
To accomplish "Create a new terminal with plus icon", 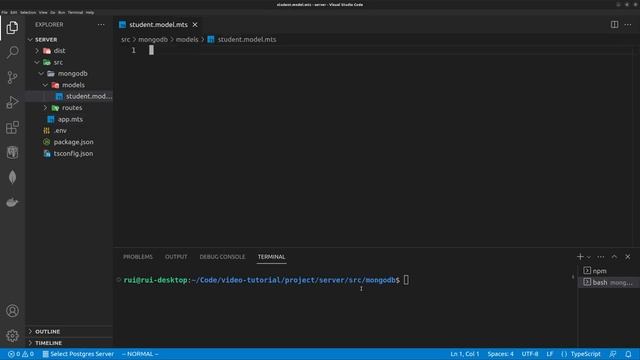I will pos(580,257).
